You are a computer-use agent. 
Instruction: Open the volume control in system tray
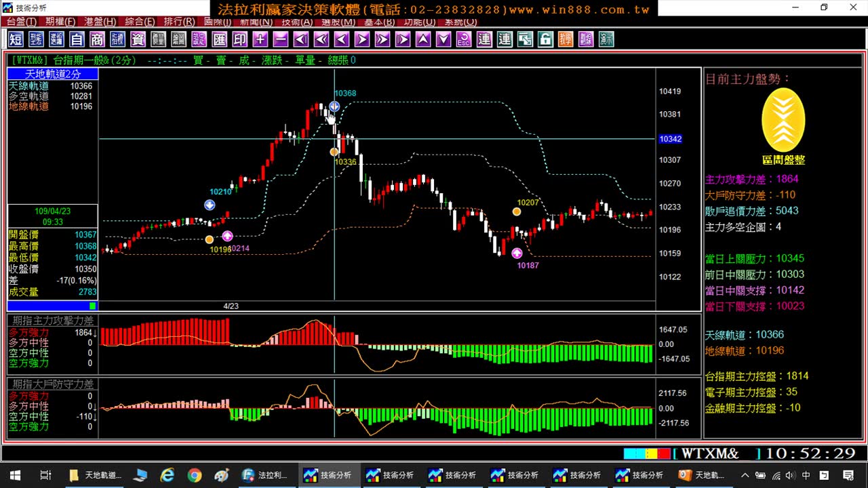tap(789, 475)
